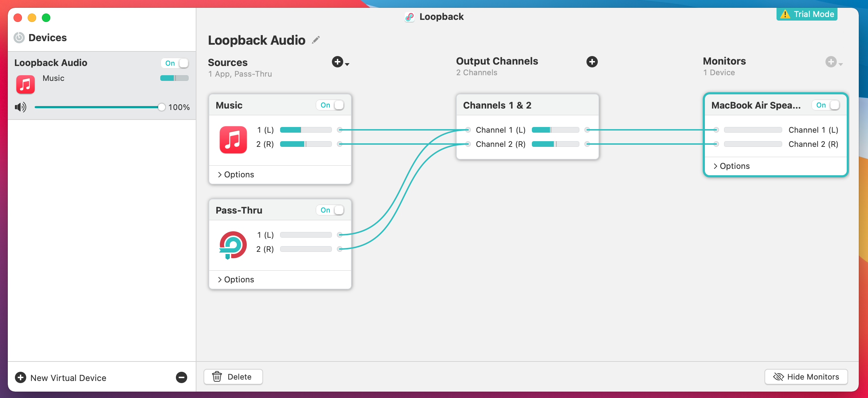Click the "1 Device" subtitle
Image resolution: width=868 pixels, height=398 pixels.
pyautogui.click(x=719, y=72)
